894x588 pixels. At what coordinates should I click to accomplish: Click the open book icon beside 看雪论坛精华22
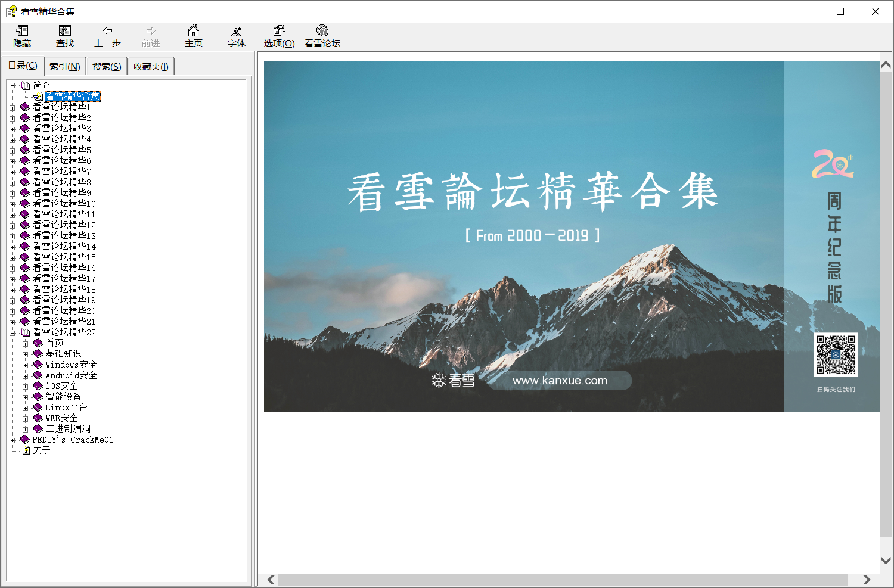click(x=25, y=332)
